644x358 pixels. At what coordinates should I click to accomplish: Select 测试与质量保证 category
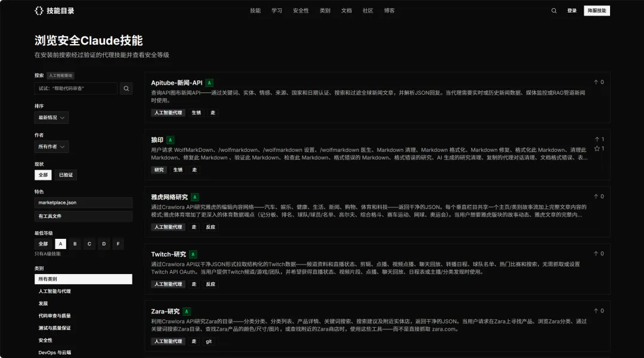tap(83, 328)
